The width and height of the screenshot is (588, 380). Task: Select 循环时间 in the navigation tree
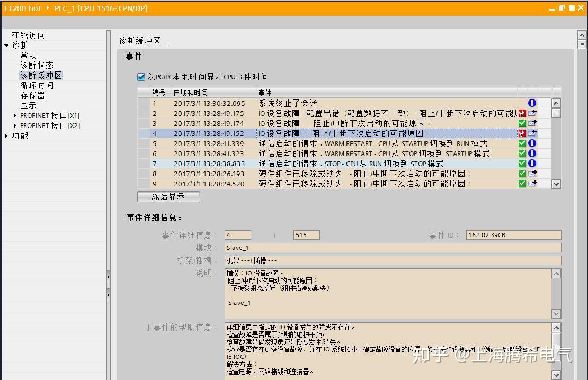[x=37, y=85]
